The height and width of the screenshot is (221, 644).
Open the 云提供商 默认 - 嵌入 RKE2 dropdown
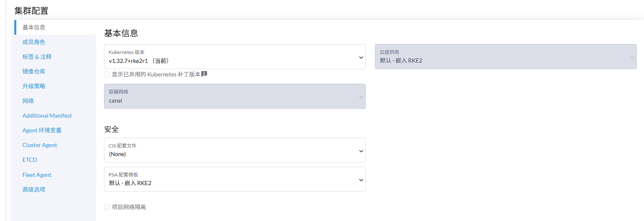[x=506, y=56]
